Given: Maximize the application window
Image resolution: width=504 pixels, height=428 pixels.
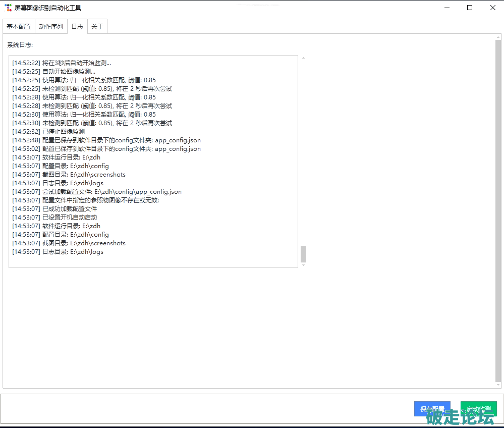Looking at the screenshot, I should tap(470, 8).
